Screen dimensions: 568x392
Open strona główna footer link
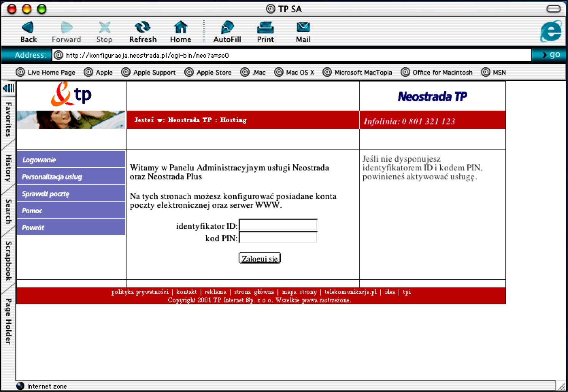(x=254, y=292)
